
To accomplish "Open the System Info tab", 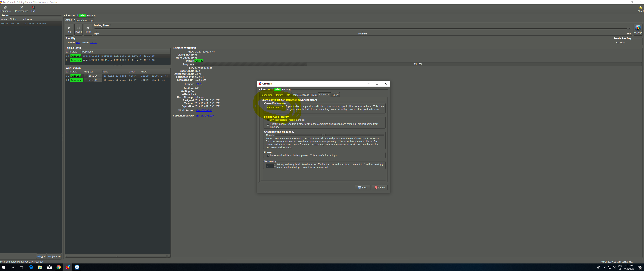I will coord(80,20).
